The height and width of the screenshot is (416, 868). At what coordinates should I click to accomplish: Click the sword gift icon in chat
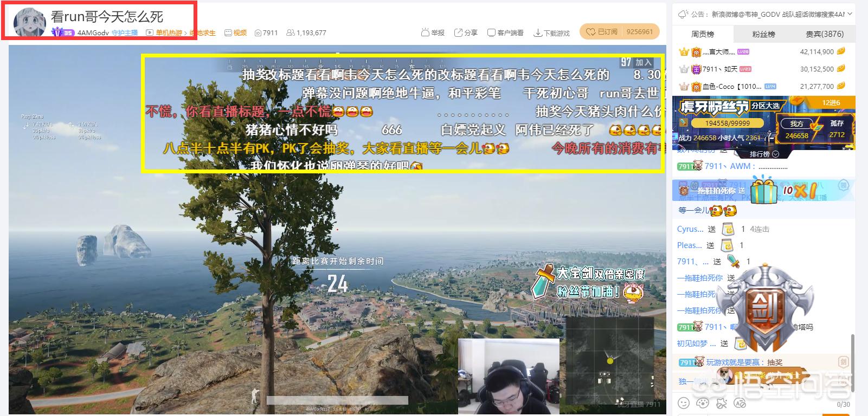[x=734, y=261]
